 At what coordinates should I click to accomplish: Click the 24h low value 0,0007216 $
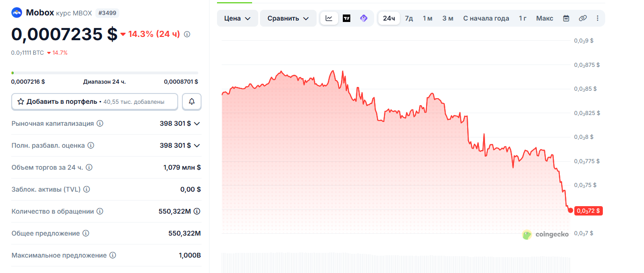coord(28,82)
